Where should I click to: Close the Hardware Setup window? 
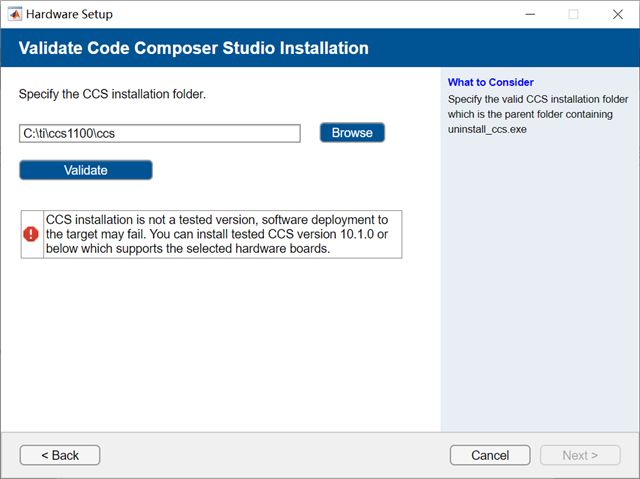pos(617,15)
